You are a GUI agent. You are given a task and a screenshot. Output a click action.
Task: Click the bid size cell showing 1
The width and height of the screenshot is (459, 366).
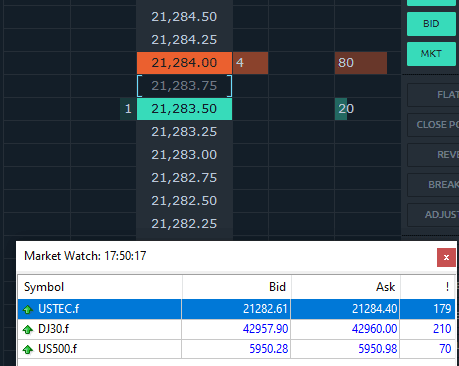click(x=128, y=109)
